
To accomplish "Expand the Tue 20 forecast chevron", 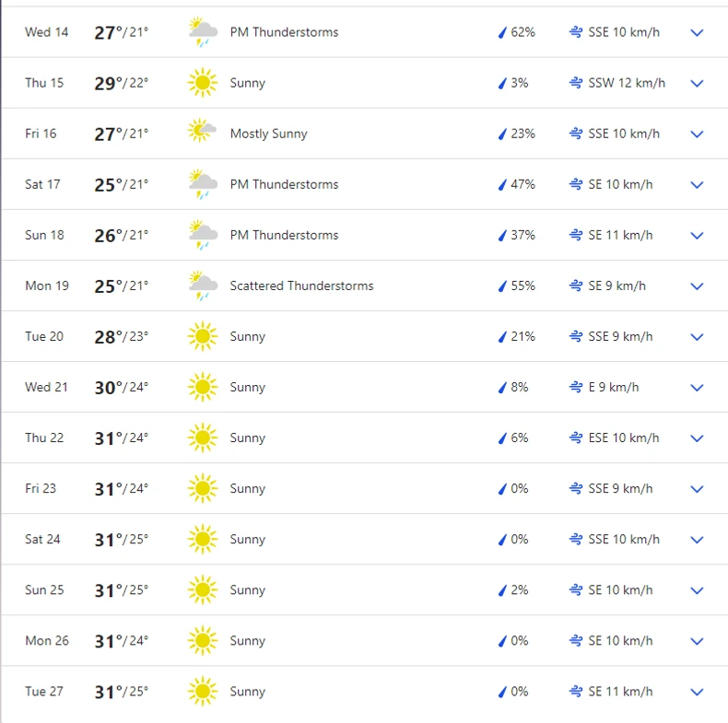I will click(x=697, y=337).
